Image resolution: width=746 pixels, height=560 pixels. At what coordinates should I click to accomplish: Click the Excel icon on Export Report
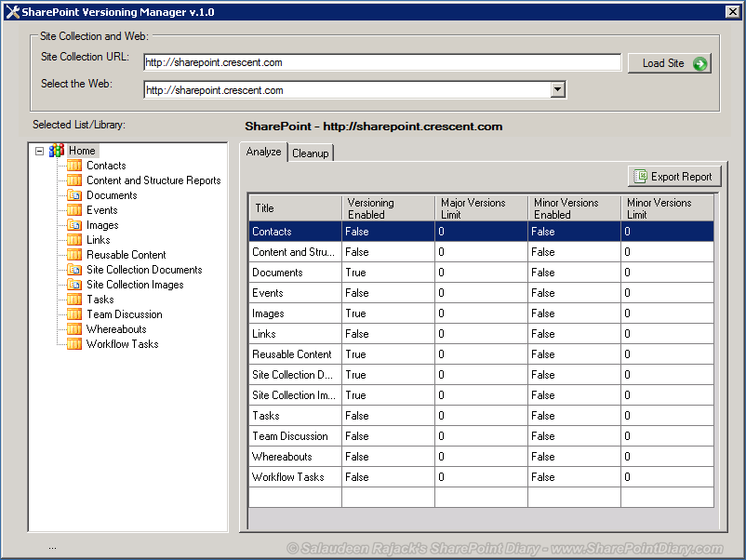(x=640, y=177)
